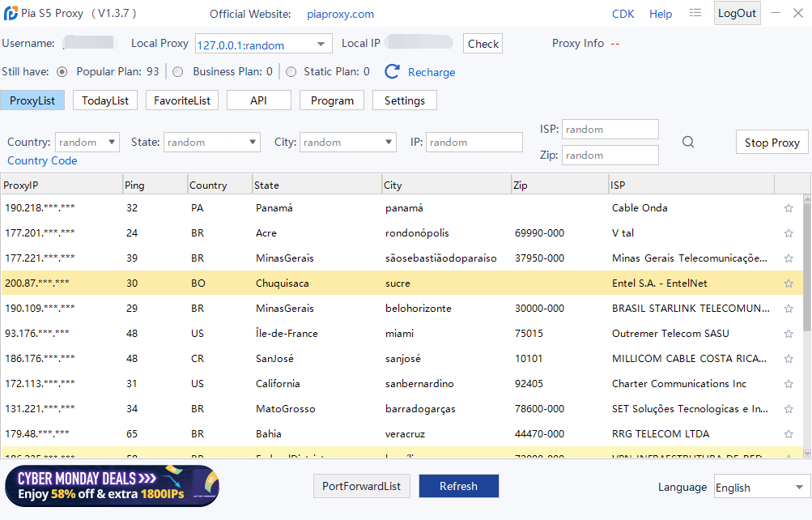The width and height of the screenshot is (812, 520).
Task: Star the BRASIL STARLINK proxy row
Action: click(789, 309)
